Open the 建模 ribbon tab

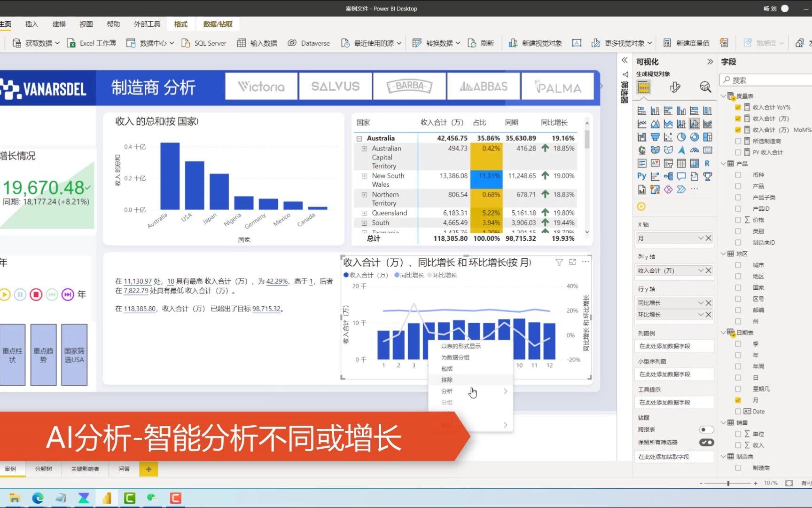(59, 24)
